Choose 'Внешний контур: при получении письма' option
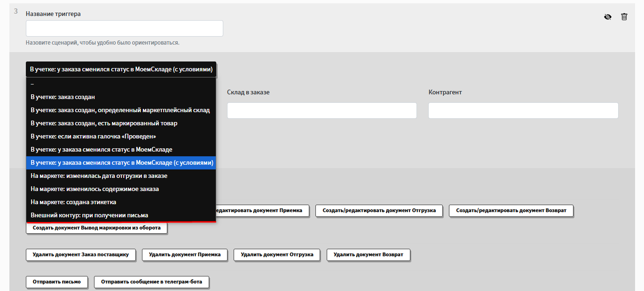The image size is (644, 291). click(121, 215)
